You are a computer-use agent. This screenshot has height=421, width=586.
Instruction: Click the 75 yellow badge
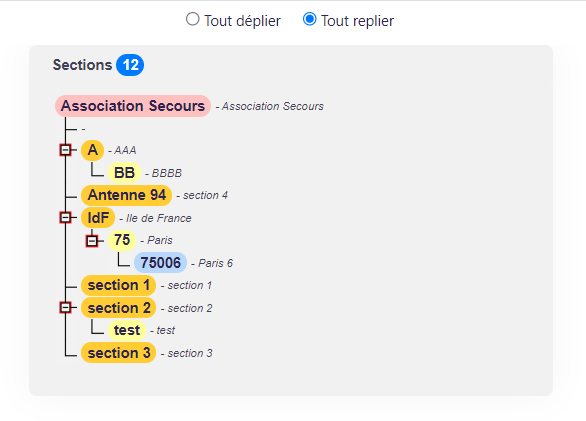pyautogui.click(x=122, y=240)
